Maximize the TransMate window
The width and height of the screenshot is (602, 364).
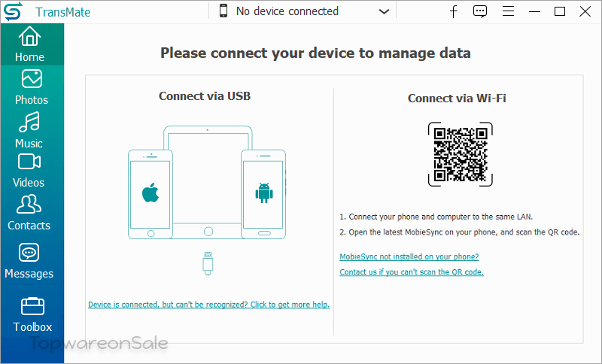point(560,11)
